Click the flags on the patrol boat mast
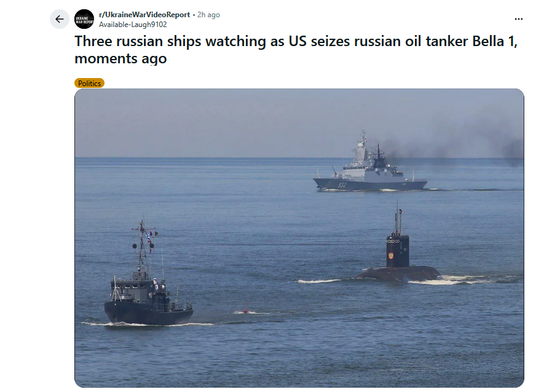Image resolution: width=536 pixels, height=392 pixels. tap(150, 241)
